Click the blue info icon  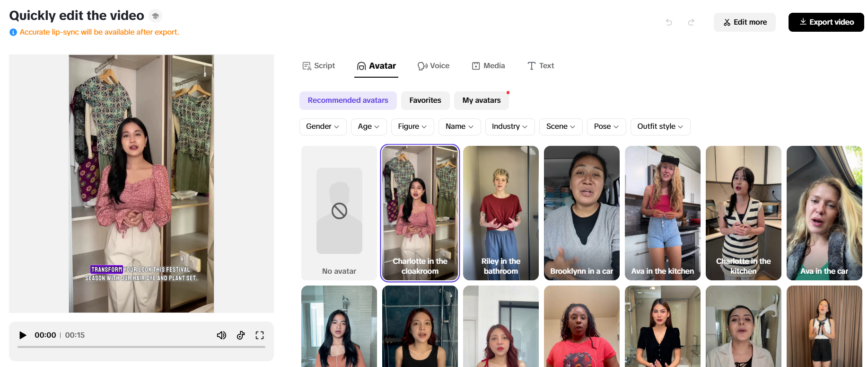13,32
